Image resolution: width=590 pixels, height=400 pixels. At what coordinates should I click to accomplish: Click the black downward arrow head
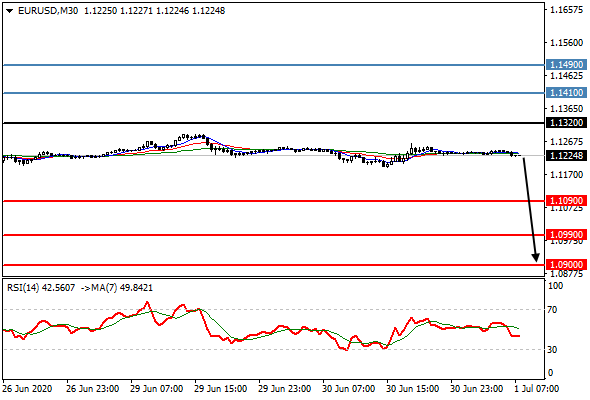(536, 257)
